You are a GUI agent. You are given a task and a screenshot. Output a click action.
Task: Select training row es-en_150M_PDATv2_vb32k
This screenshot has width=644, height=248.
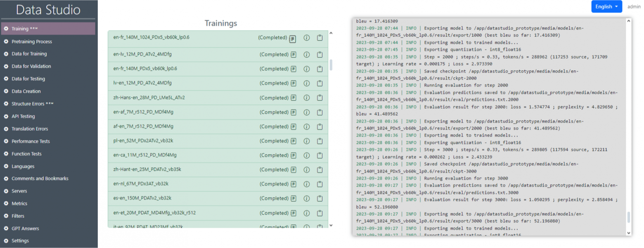tap(218, 199)
